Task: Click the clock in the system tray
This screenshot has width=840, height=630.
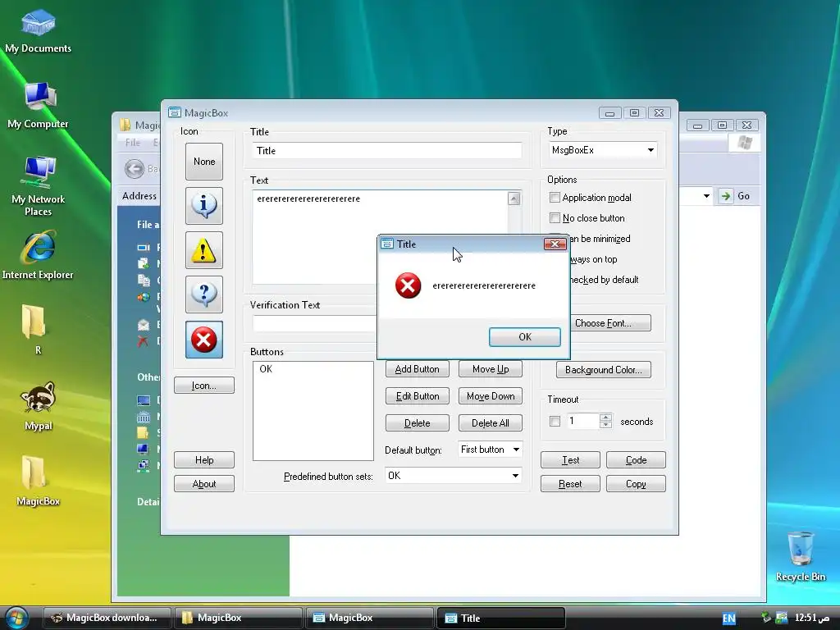Action: (x=812, y=618)
